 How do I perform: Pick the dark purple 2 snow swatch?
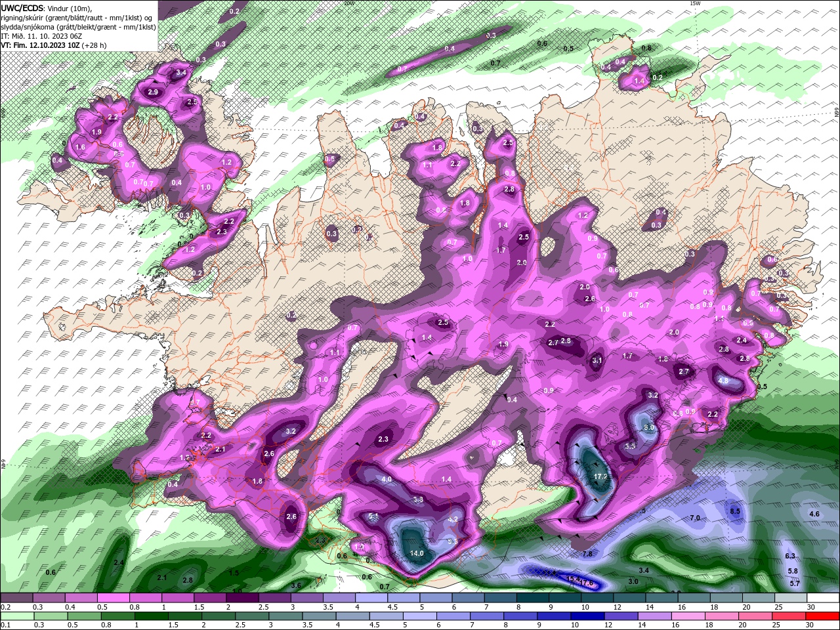243,598
